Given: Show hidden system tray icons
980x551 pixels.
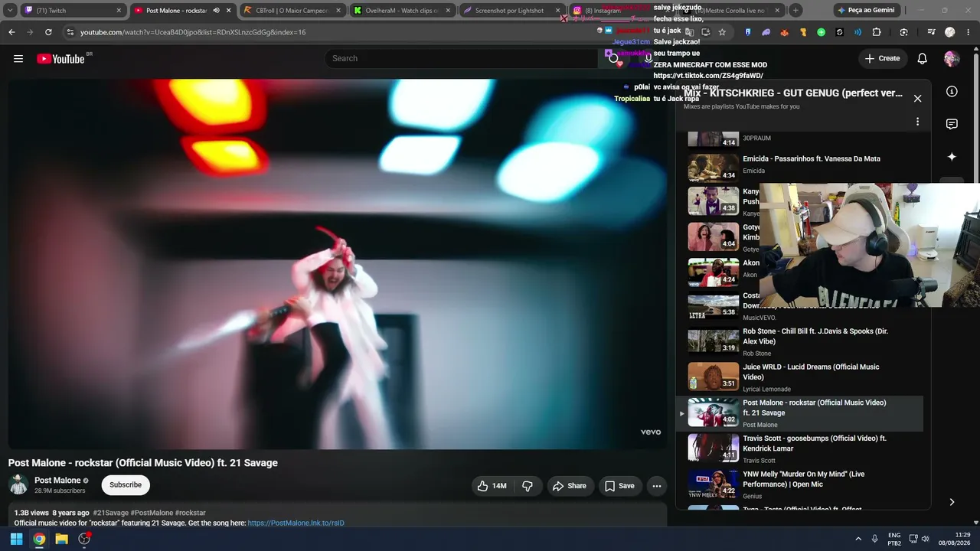Looking at the screenshot, I should [858, 539].
